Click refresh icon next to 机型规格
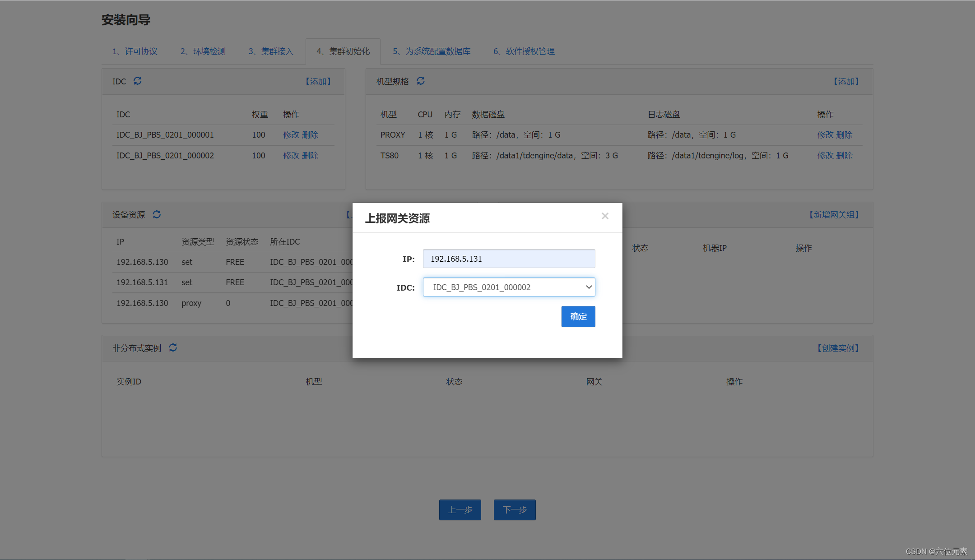The height and width of the screenshot is (560, 975). pyautogui.click(x=421, y=81)
